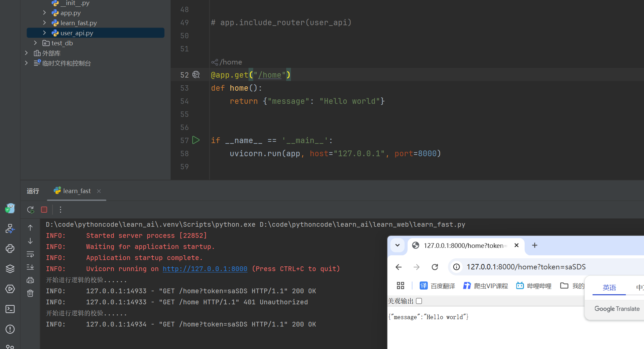
Task: Clear console output with trash icon
Action: click(30, 293)
